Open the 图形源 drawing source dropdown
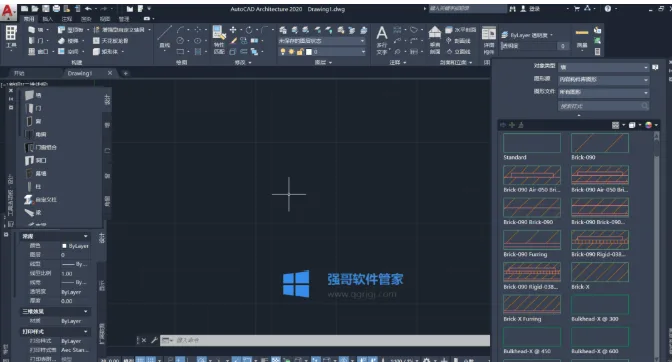This screenshot has width=672, height=362. pos(603,80)
